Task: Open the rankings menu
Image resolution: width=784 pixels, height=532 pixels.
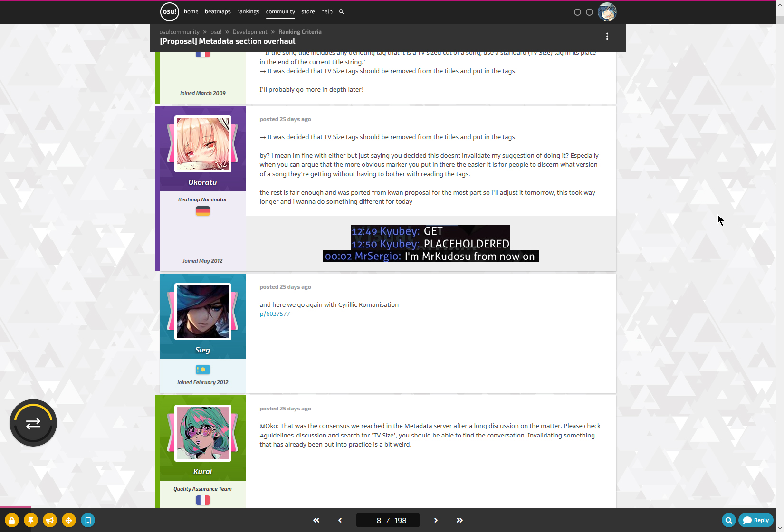Action: click(249, 11)
